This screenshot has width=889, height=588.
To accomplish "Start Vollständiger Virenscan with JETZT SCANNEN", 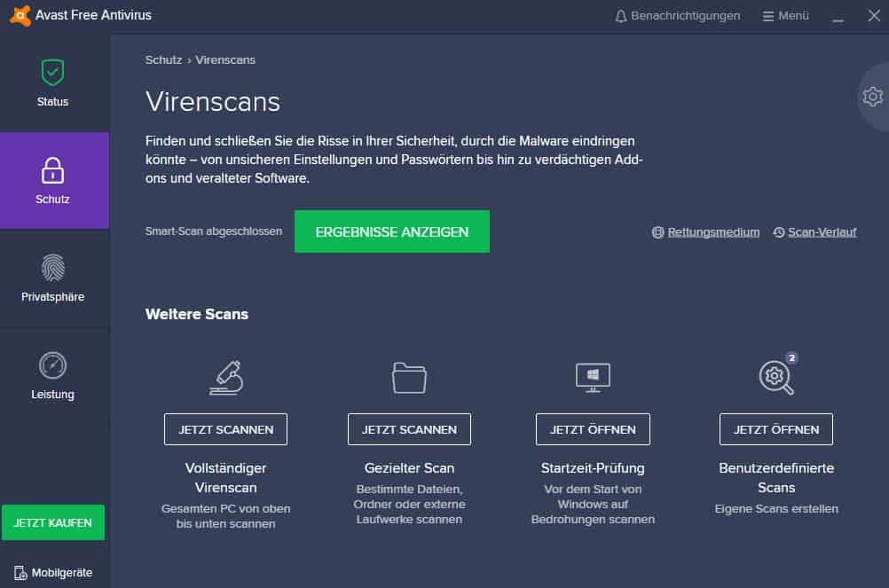I will [x=225, y=429].
